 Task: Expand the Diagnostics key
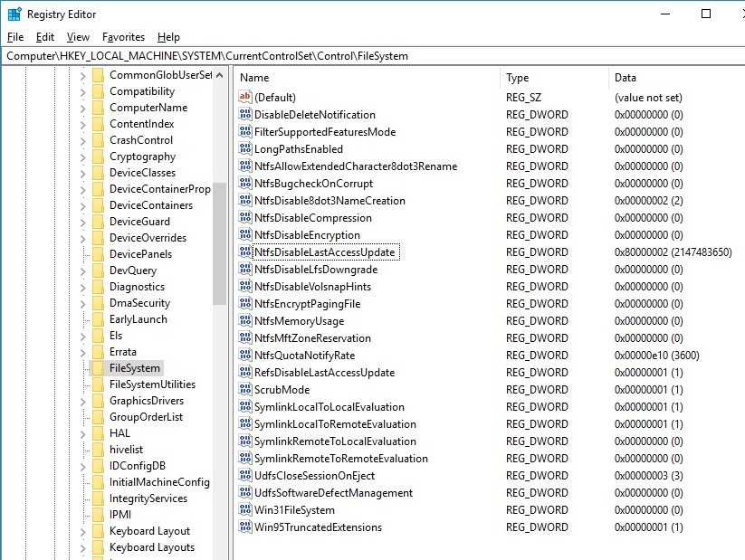[x=82, y=287]
